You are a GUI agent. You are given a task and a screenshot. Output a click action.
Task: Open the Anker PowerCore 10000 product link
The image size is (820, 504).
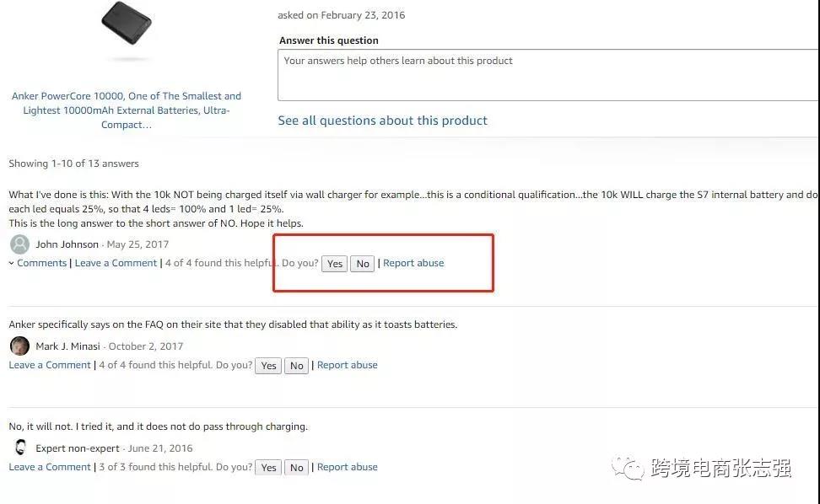pyautogui.click(x=127, y=110)
